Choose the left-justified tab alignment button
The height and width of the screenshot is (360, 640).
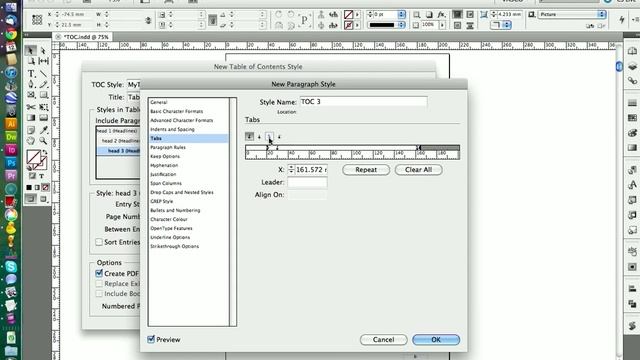coord(249,136)
